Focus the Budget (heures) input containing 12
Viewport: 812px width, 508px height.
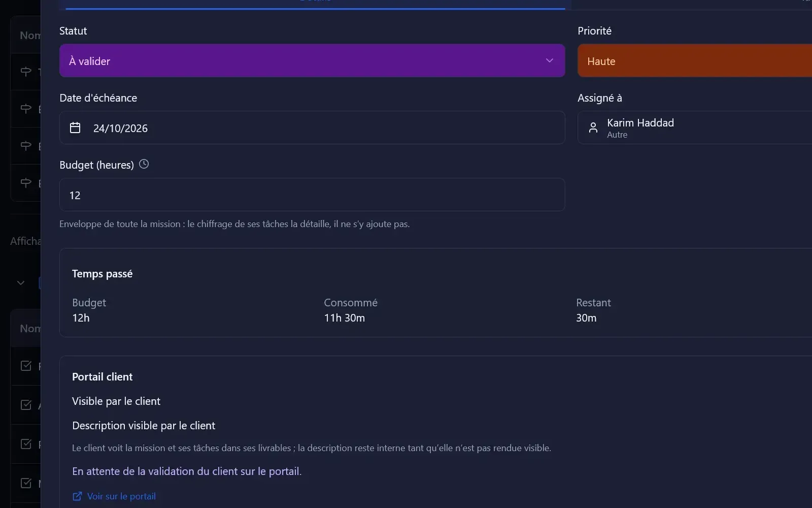coord(312,195)
